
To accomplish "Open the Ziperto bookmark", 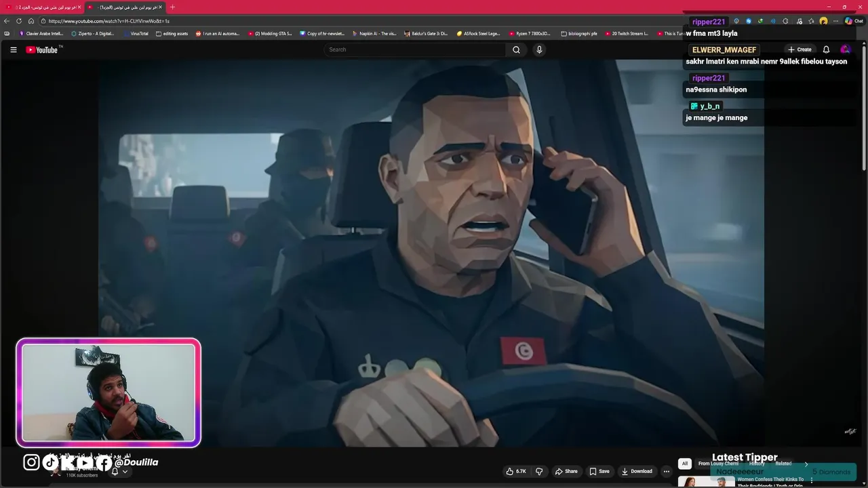I will [93, 33].
